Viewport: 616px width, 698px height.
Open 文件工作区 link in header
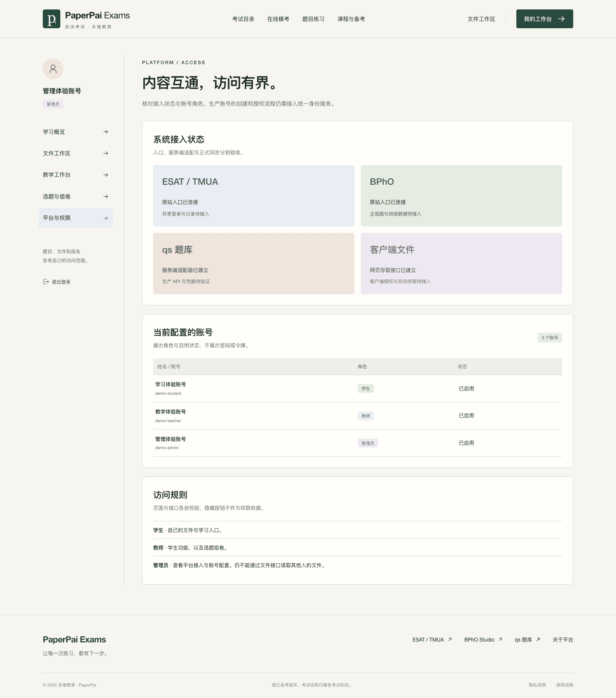[x=481, y=19]
